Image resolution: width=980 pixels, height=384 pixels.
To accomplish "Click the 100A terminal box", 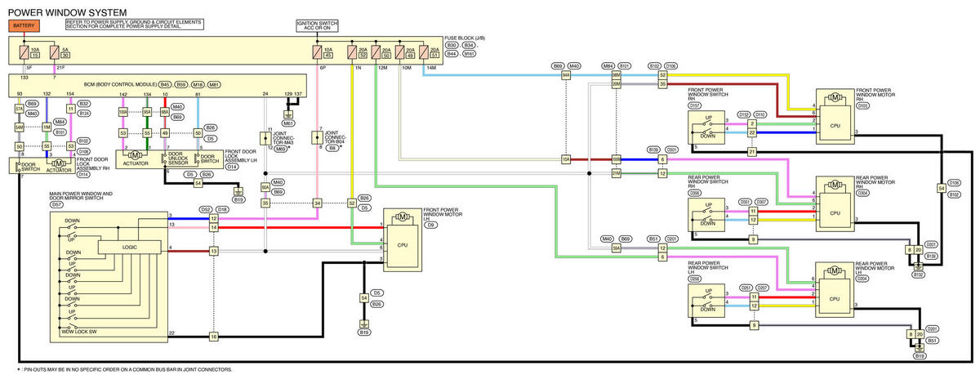I will click(123, 112).
